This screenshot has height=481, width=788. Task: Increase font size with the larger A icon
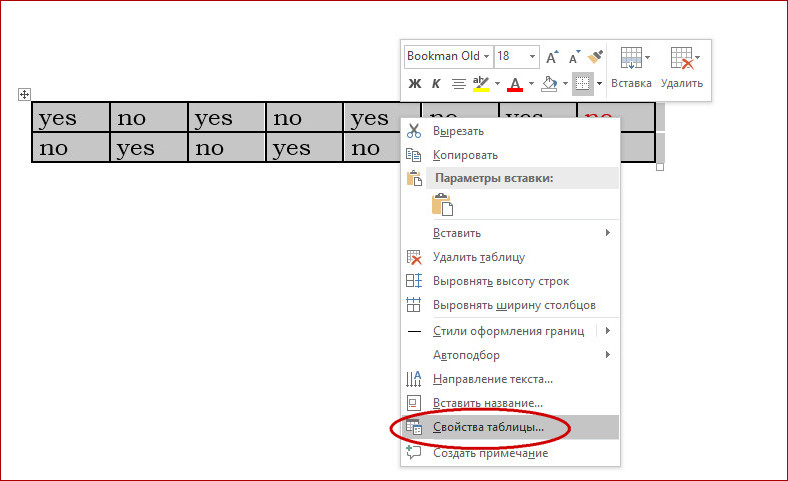[552, 57]
